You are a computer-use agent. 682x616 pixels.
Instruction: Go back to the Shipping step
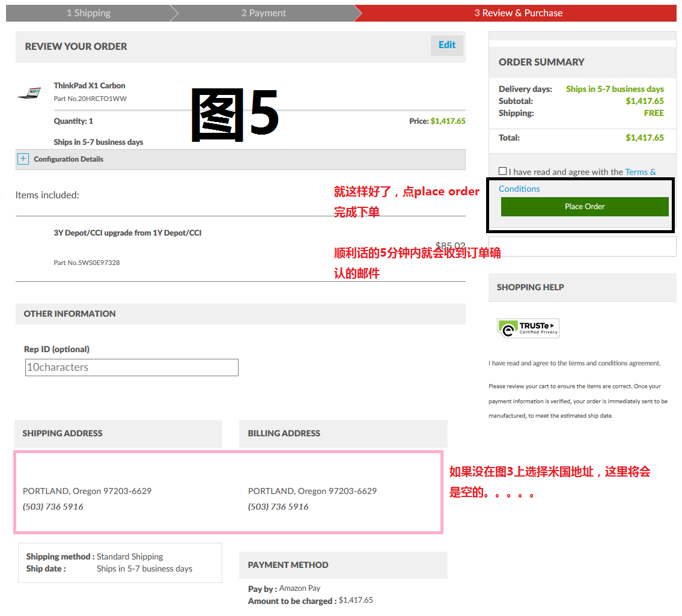(x=88, y=13)
